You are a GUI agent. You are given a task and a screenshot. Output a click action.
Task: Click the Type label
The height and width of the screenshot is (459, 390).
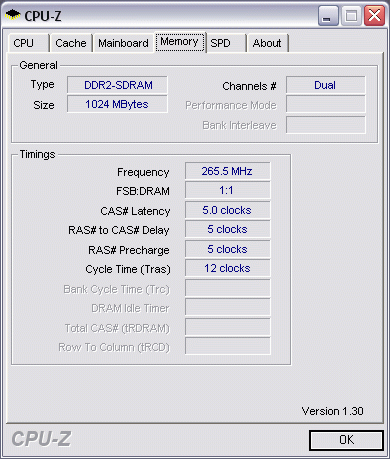42,85
